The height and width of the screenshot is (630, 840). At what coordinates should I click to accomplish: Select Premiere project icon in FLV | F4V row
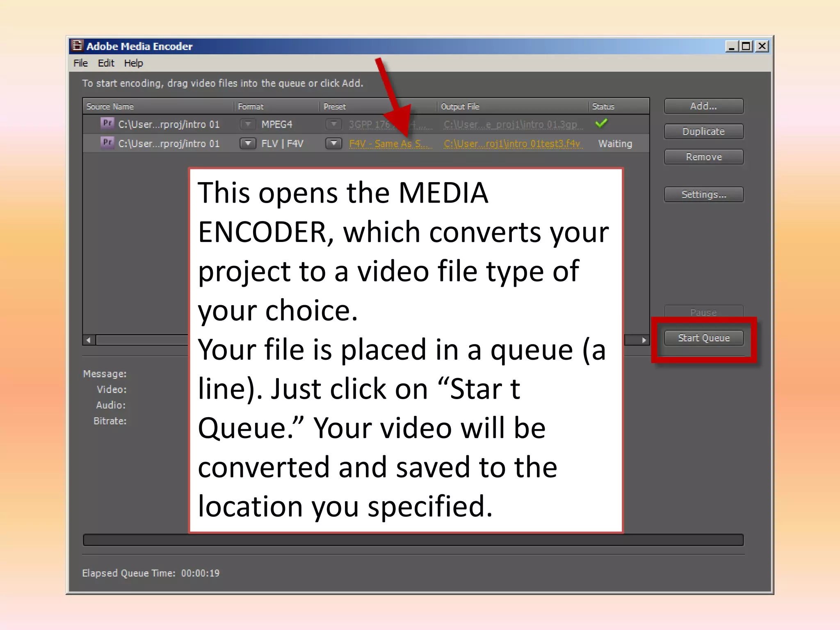coord(107,143)
